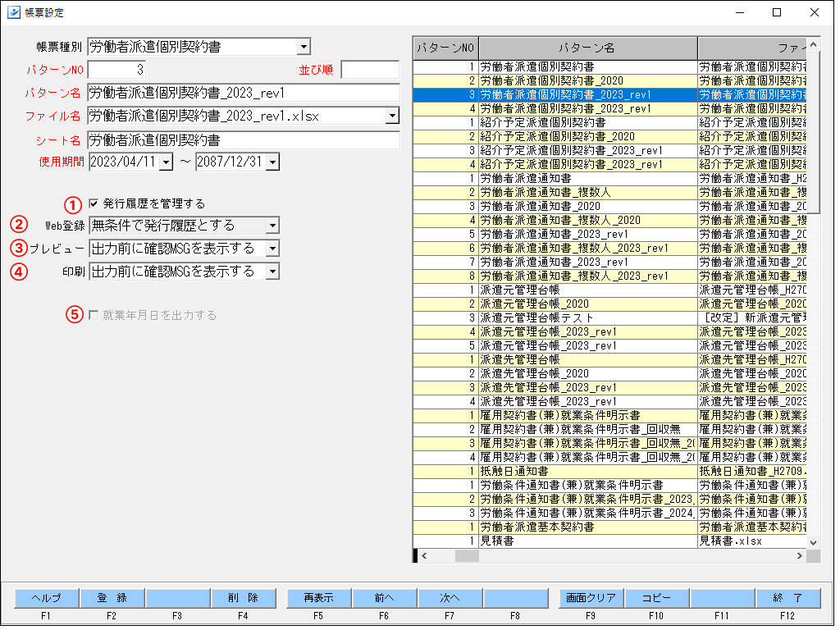This screenshot has width=840, height=630.
Task: Click the パターンNO input field
Action: (115, 70)
